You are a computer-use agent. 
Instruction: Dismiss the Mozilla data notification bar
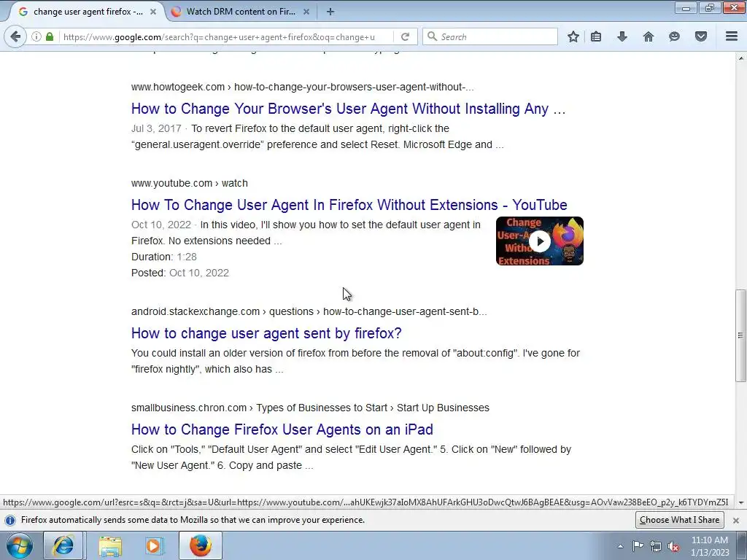[735, 521]
